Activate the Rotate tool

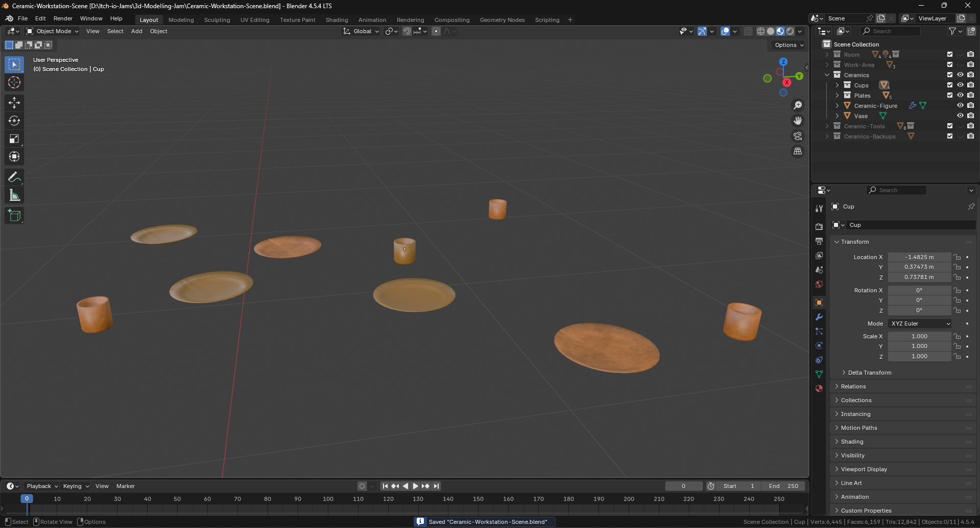[14, 121]
